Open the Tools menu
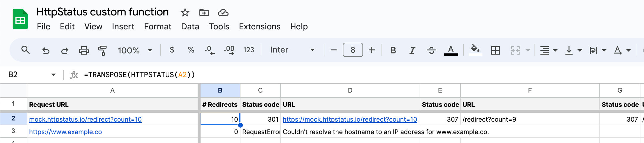Image resolution: width=644 pixels, height=143 pixels. coord(219,26)
